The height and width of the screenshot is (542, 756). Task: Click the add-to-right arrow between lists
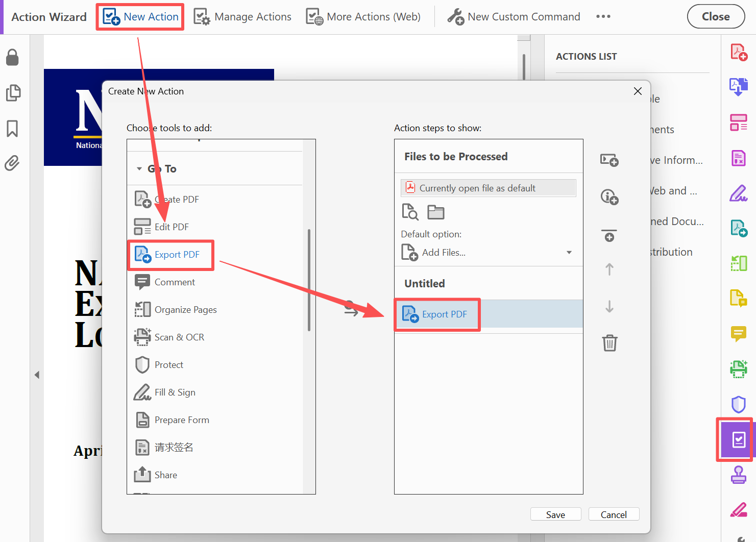[351, 309]
